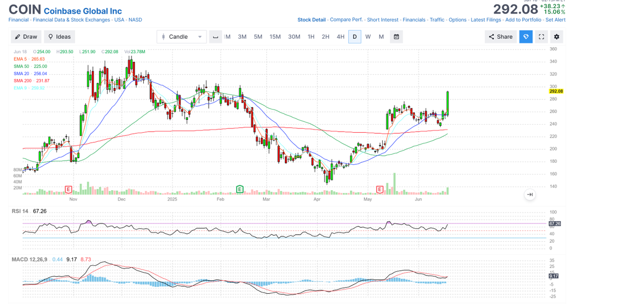Select the 15M timeframe
Image resolution: width=644 pixels, height=304 pixels.
click(275, 37)
